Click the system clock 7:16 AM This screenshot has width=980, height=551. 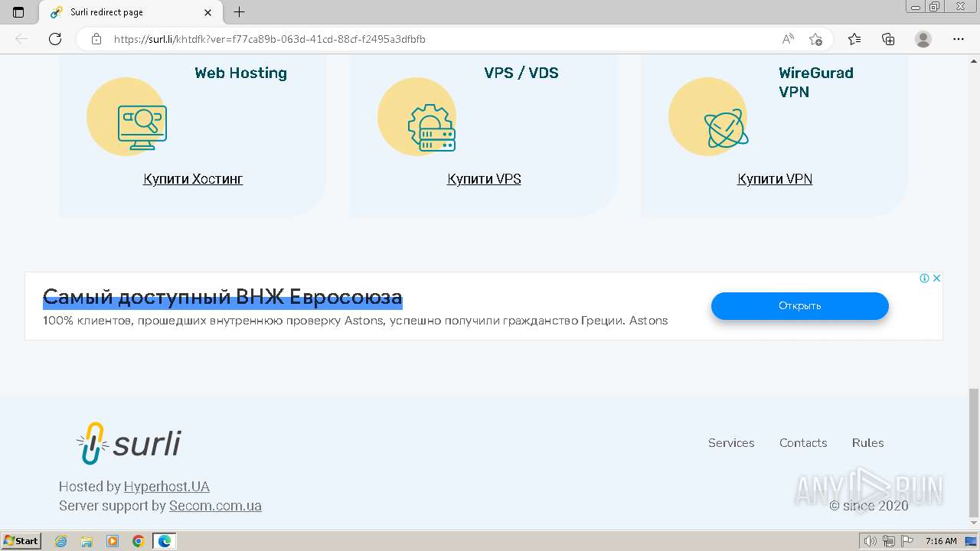pyautogui.click(x=941, y=541)
